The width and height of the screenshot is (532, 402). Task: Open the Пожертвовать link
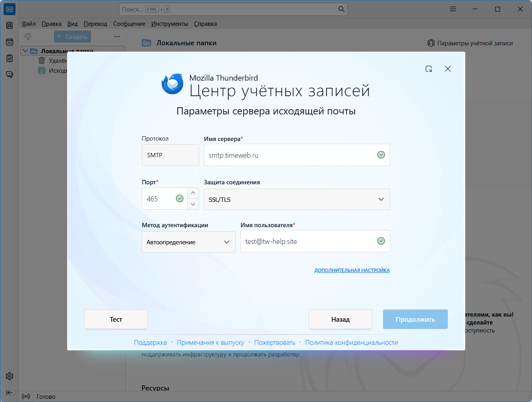(275, 342)
